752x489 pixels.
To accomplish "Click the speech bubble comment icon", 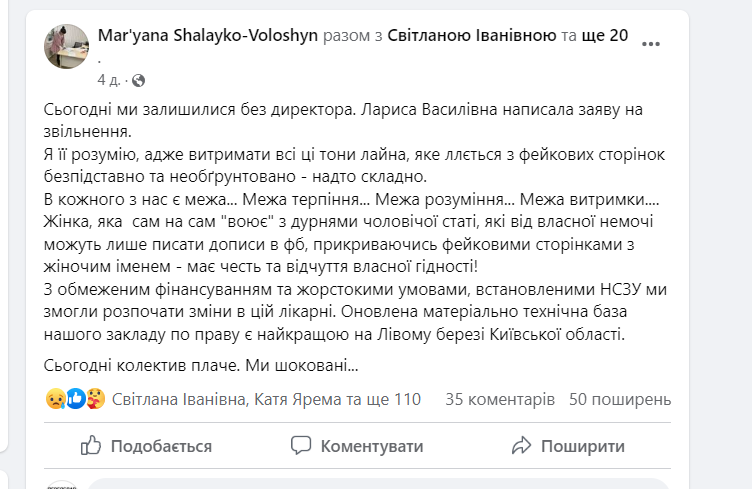I will 301,445.
